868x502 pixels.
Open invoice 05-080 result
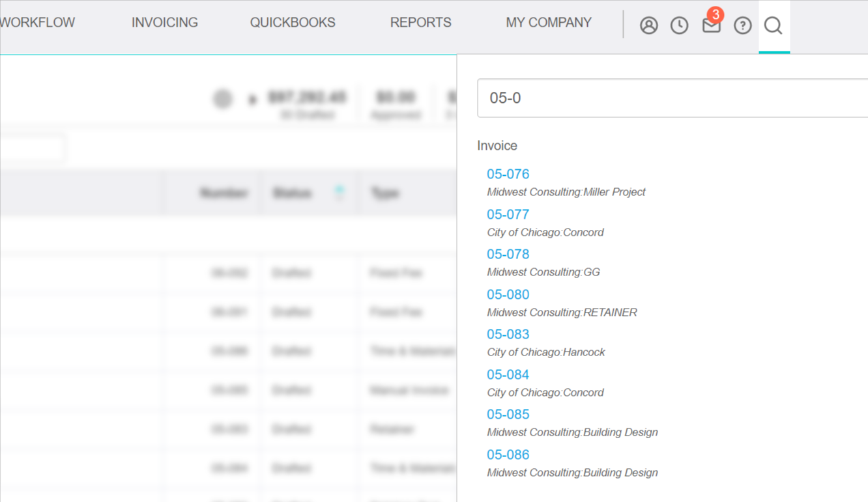pos(508,294)
